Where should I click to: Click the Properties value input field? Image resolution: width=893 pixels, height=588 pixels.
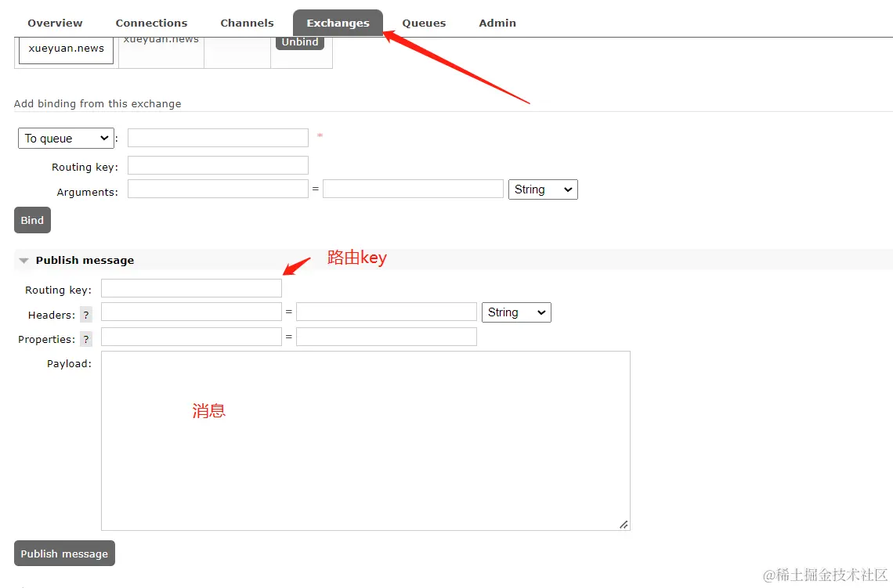pyautogui.click(x=387, y=337)
